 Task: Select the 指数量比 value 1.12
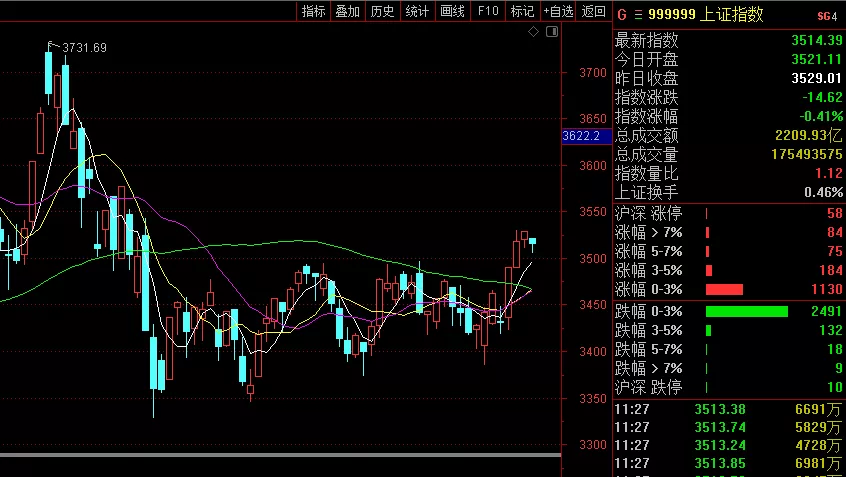pos(829,173)
